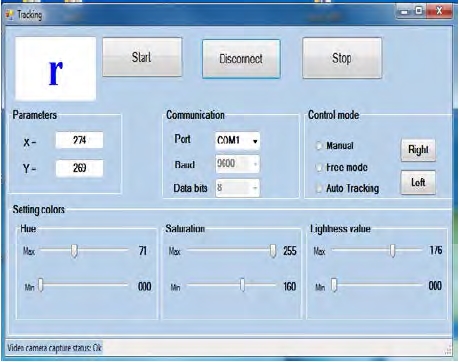
Task: Click the Setting colors group label
Action: point(39,210)
